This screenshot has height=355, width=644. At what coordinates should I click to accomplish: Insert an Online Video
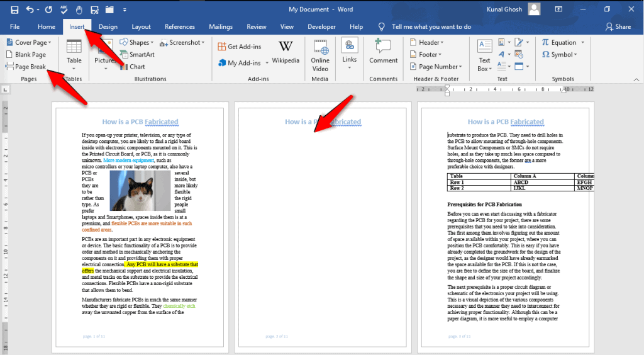(x=319, y=53)
